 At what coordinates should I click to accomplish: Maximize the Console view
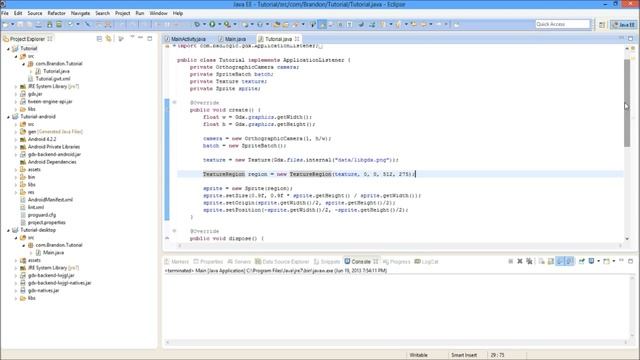coord(631,261)
